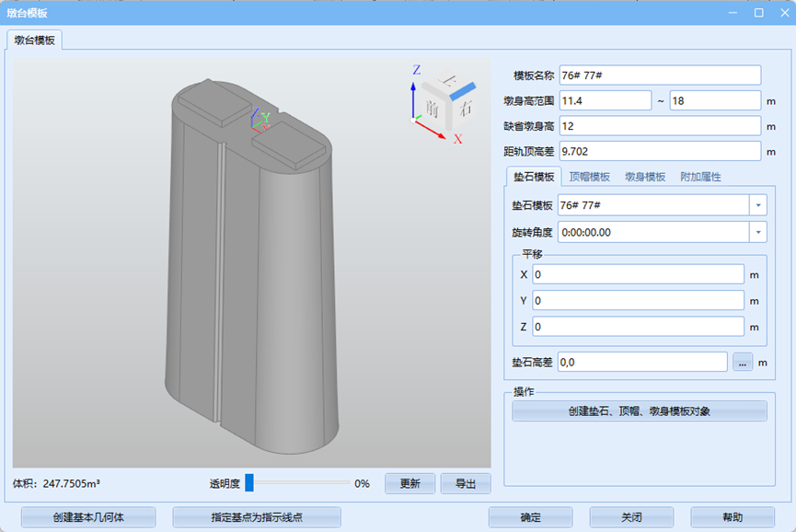Click the 前 (front) face of view cube

click(432, 109)
